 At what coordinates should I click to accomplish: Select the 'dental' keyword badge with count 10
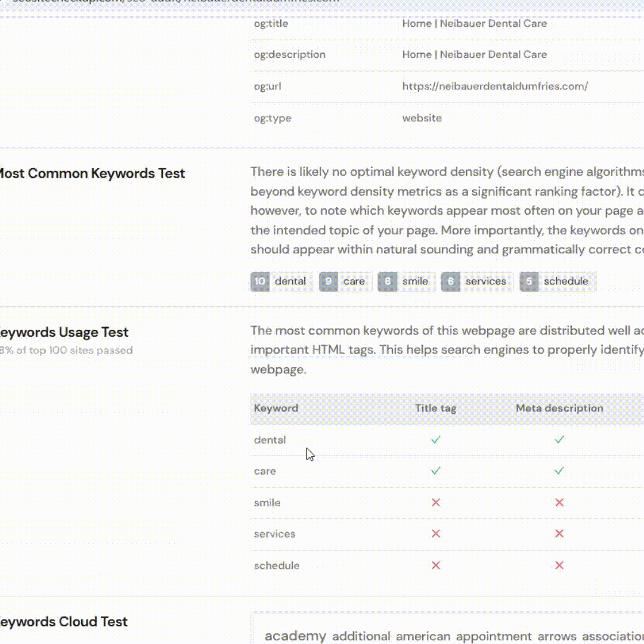tap(281, 281)
